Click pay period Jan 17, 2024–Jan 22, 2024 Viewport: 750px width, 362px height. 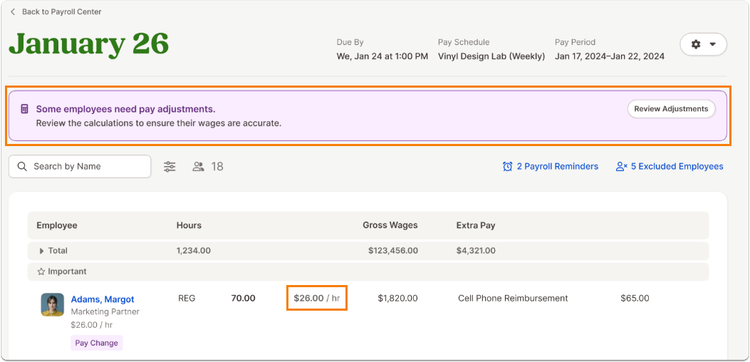(609, 56)
